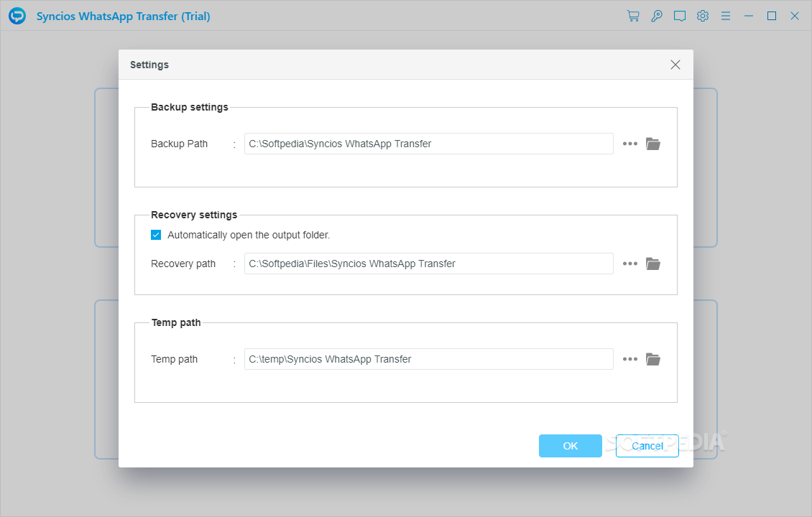This screenshot has height=517, width=812.
Task: Close the Syncios main window
Action: click(794, 16)
